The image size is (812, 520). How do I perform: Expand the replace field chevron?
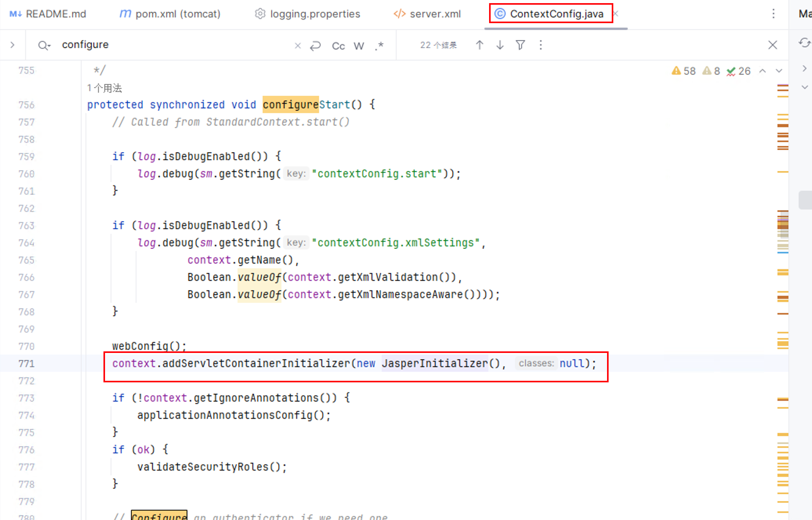[12, 45]
